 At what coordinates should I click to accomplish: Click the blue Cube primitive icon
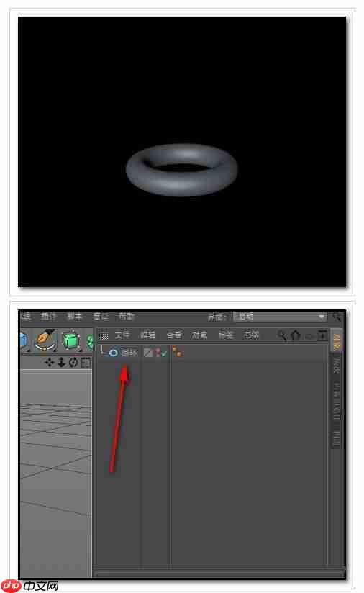pyautogui.click(x=24, y=340)
